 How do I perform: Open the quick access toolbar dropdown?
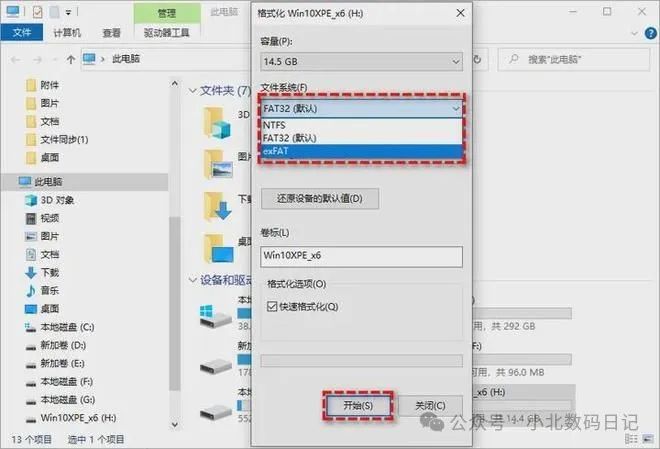(68, 13)
